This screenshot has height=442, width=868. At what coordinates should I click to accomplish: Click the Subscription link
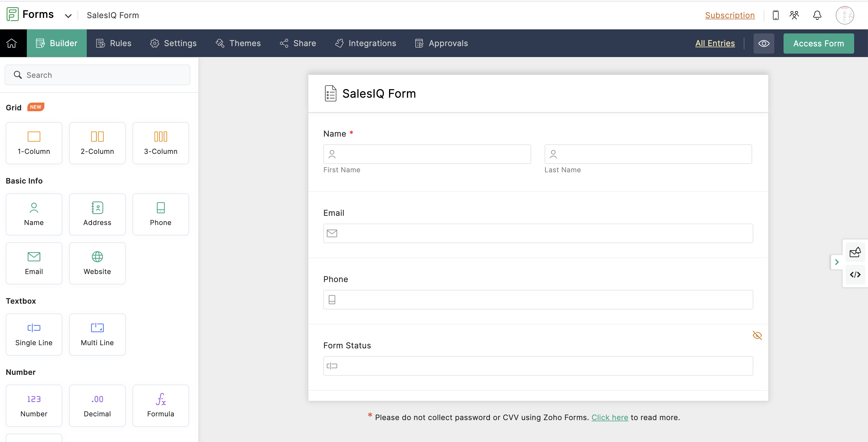coord(729,15)
